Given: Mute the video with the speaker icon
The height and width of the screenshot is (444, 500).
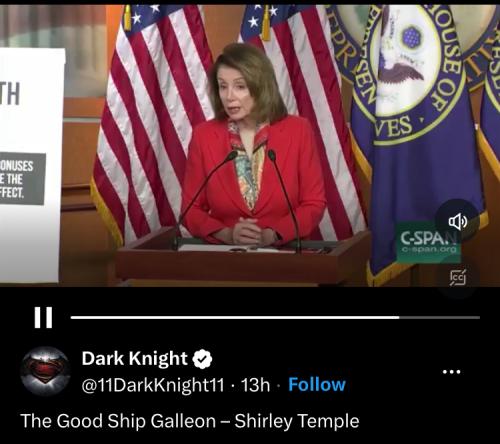Looking at the screenshot, I should click(458, 221).
